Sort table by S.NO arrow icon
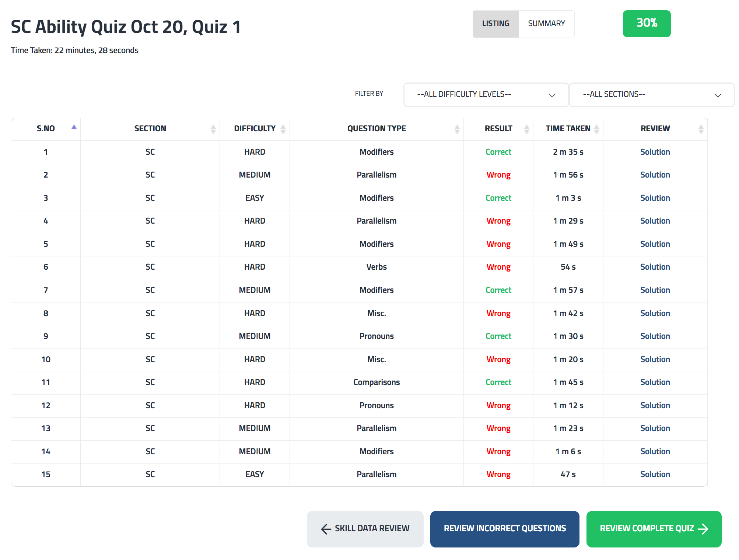This screenshot has height=560, width=739. 74,127
